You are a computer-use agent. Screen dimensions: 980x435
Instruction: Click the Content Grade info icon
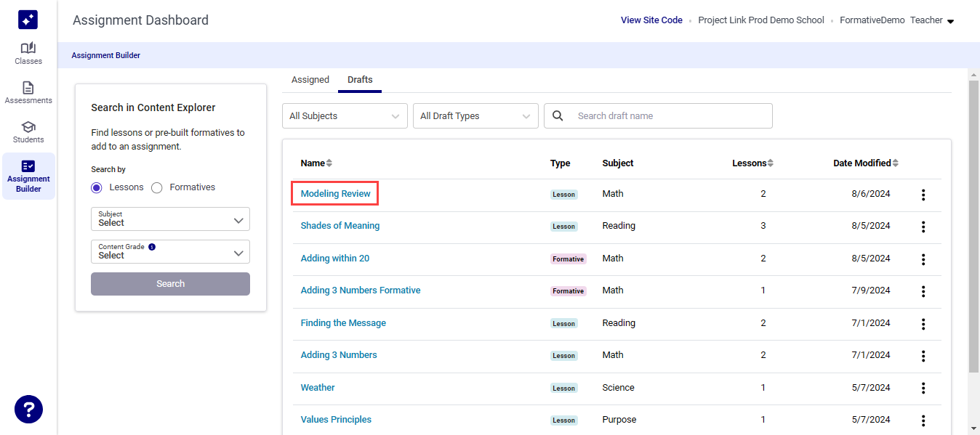151,247
